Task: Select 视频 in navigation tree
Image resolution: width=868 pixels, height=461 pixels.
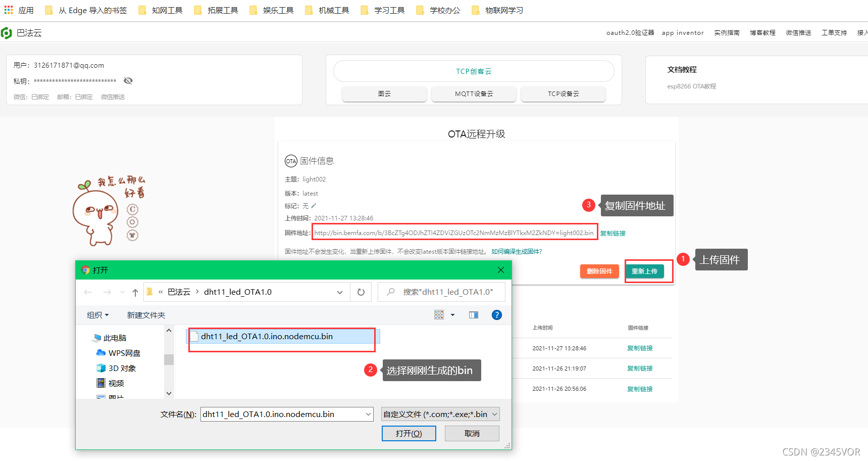Action: click(110, 383)
